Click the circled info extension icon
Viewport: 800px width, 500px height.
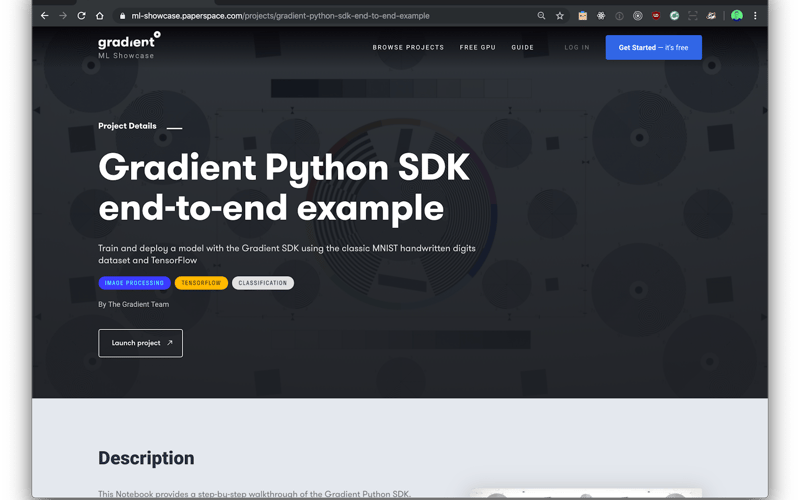tap(619, 16)
